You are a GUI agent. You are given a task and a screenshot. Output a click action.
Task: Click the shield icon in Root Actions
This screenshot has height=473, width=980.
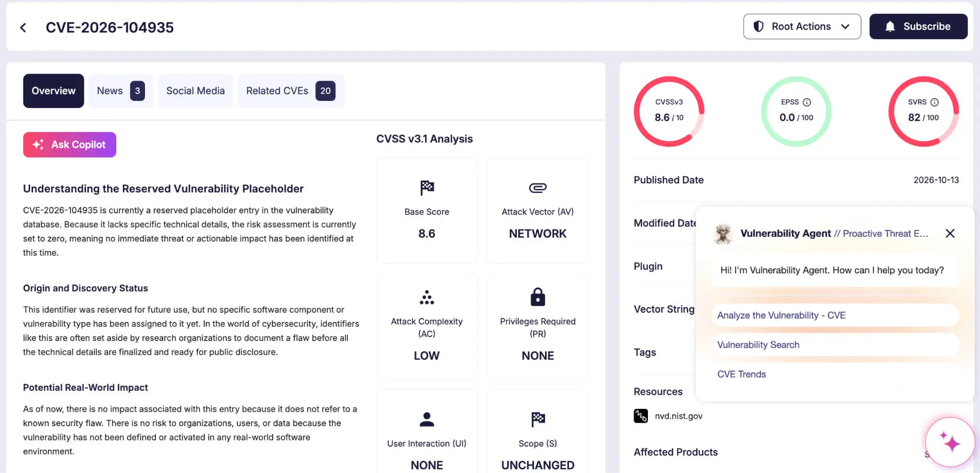coord(758,26)
